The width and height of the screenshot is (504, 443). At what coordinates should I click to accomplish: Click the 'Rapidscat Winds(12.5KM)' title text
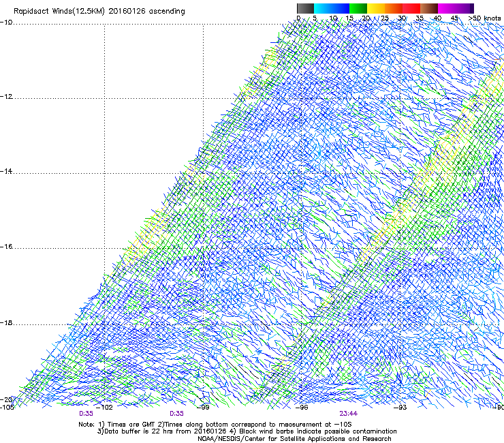pyautogui.click(x=60, y=12)
